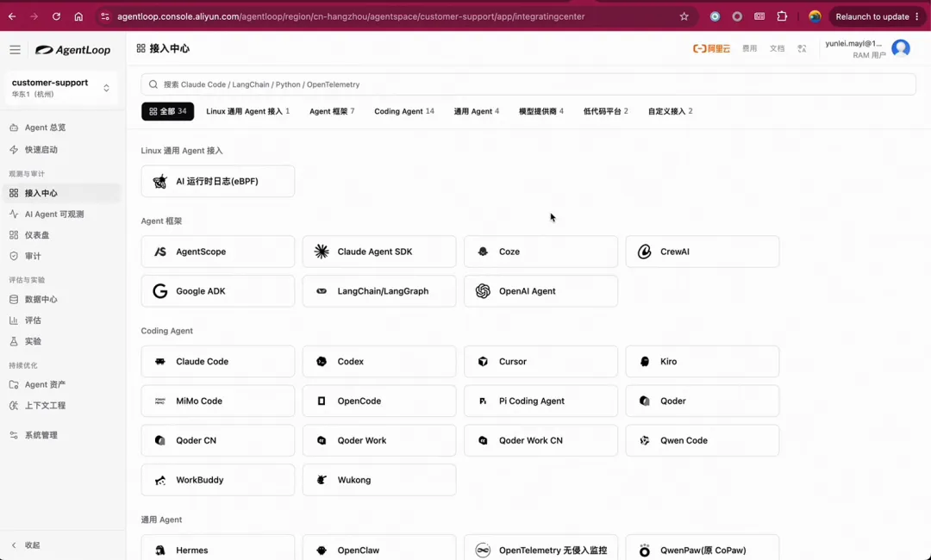Filter by 自定义接入 tab
The height and width of the screenshot is (560, 931).
(671, 111)
